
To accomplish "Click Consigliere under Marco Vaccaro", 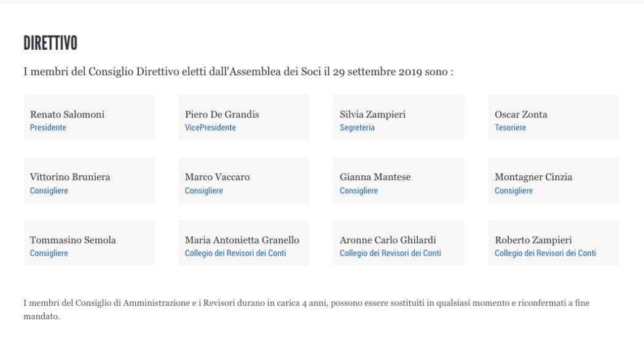I will coord(204,191).
